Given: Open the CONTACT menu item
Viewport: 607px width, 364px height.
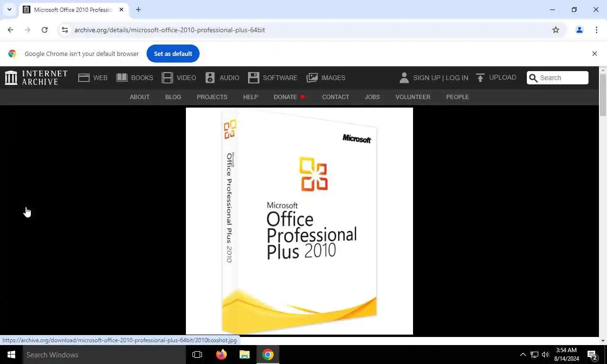Looking at the screenshot, I should point(335,97).
